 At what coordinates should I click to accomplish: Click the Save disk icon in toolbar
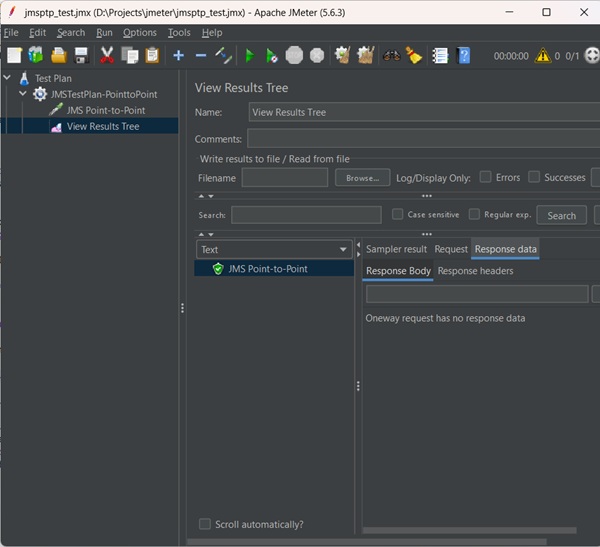click(81, 55)
